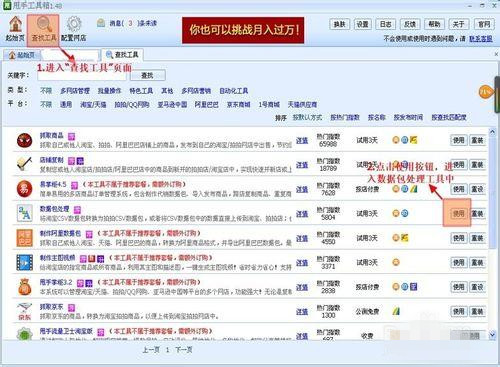This screenshot has height=367, width=500.
Task: Open the 配置网店 gear toolbar icon
Action: coord(74,29)
